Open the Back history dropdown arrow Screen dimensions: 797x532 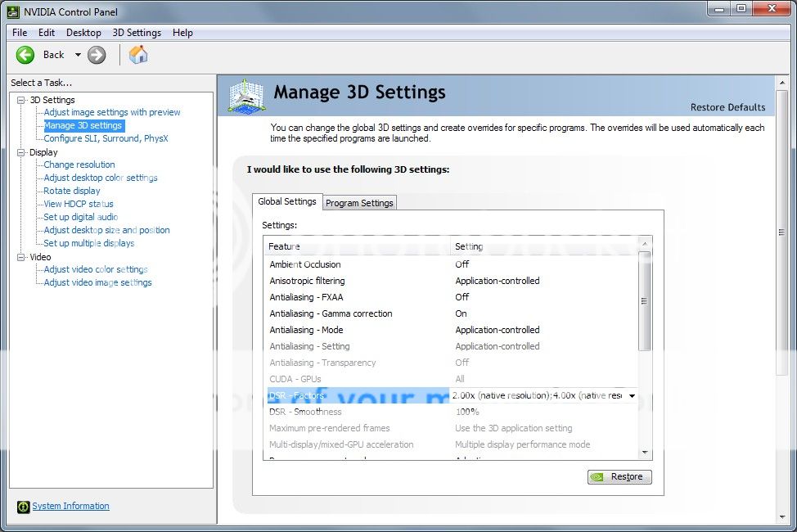point(78,55)
